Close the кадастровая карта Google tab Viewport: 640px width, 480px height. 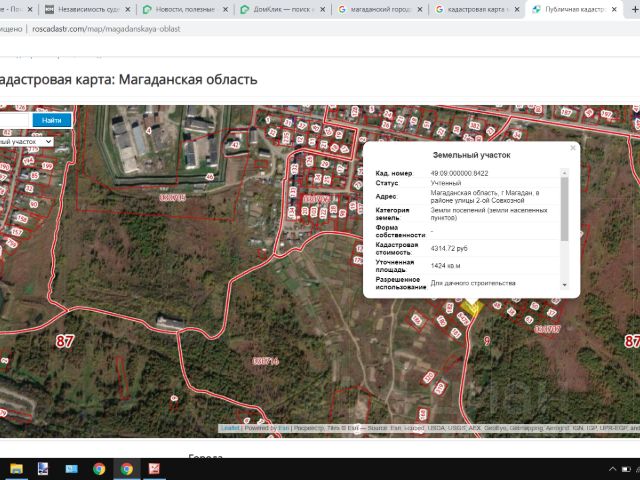518,9
